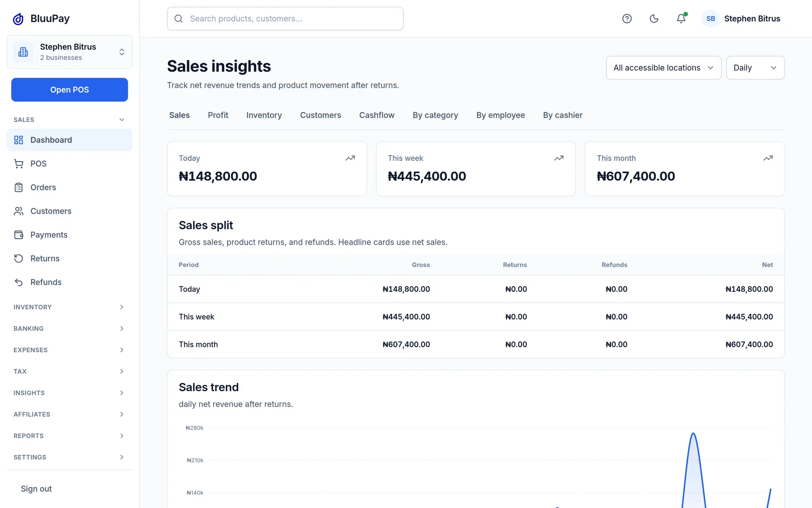Viewport: 812px width, 508px height.
Task: Expand the INSIGHTS sidebar section
Action: tap(69, 393)
